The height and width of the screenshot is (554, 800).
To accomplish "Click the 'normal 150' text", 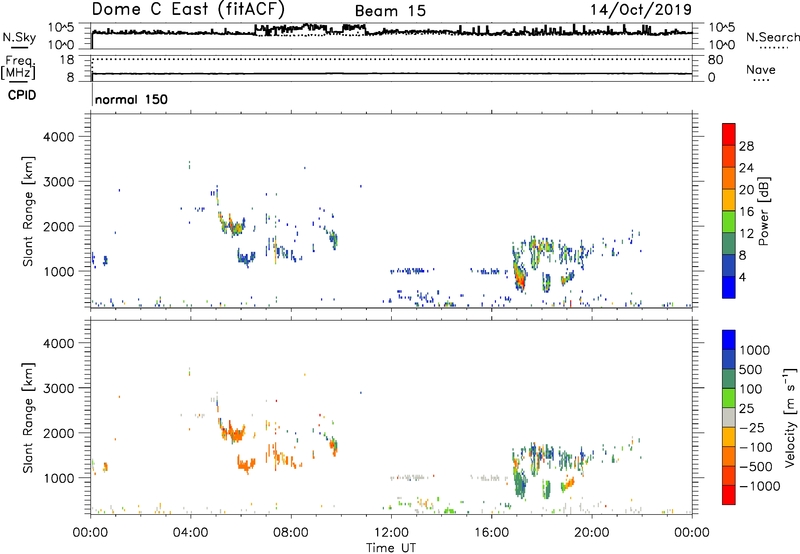I will click(131, 99).
